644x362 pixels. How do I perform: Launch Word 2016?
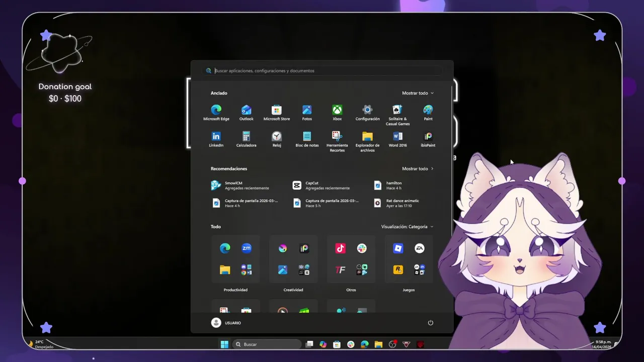coord(397,139)
